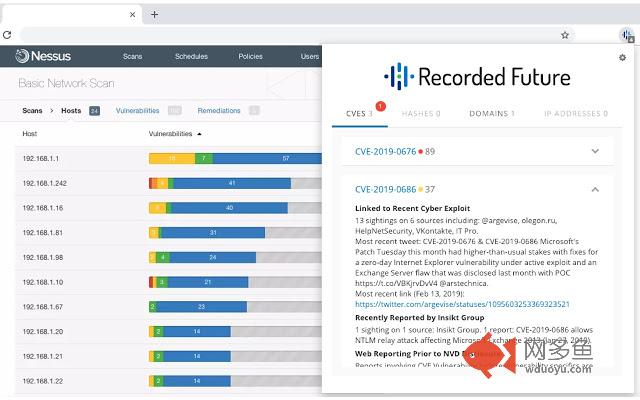This screenshot has height=400, width=640.
Task: Open the Scans menu in Nessus
Action: tap(133, 56)
